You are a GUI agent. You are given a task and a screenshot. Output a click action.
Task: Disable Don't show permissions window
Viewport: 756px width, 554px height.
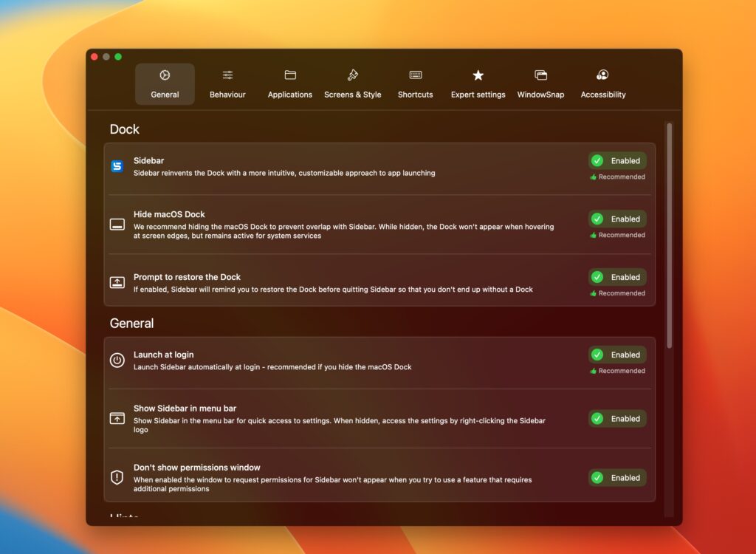[x=617, y=477]
